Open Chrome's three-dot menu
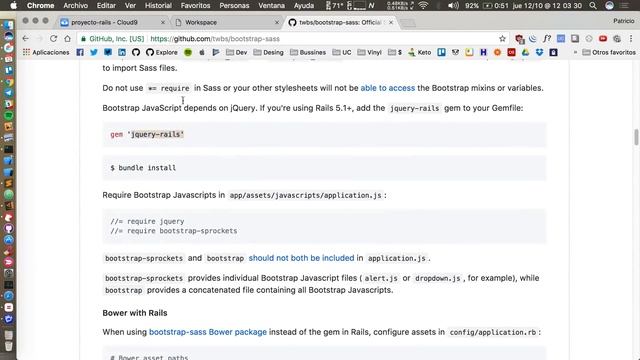640x360 pixels. pyautogui.click(x=631, y=38)
